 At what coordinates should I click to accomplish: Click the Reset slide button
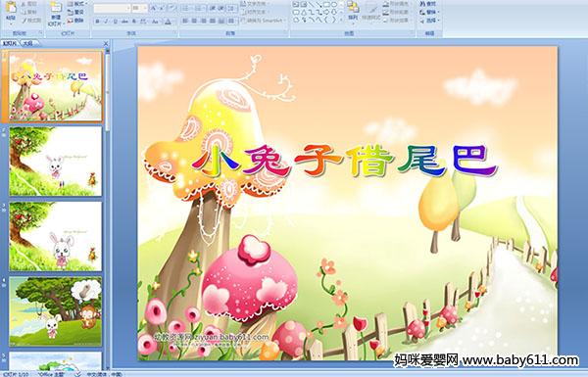pos(75,12)
